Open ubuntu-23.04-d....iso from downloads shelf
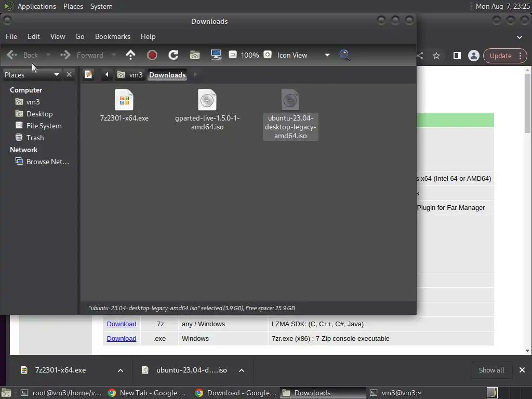532x399 pixels. tap(191, 370)
